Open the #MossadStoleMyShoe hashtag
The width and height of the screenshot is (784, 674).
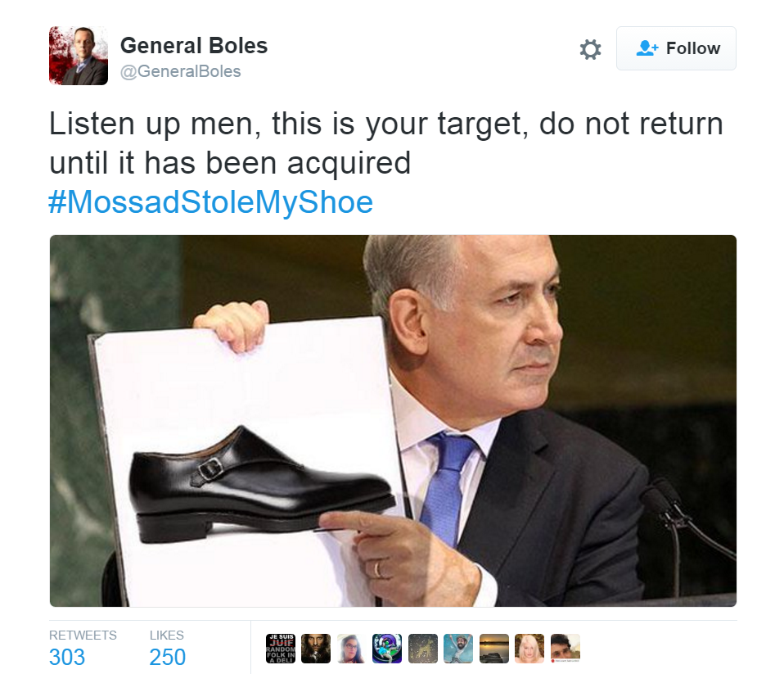click(x=211, y=201)
